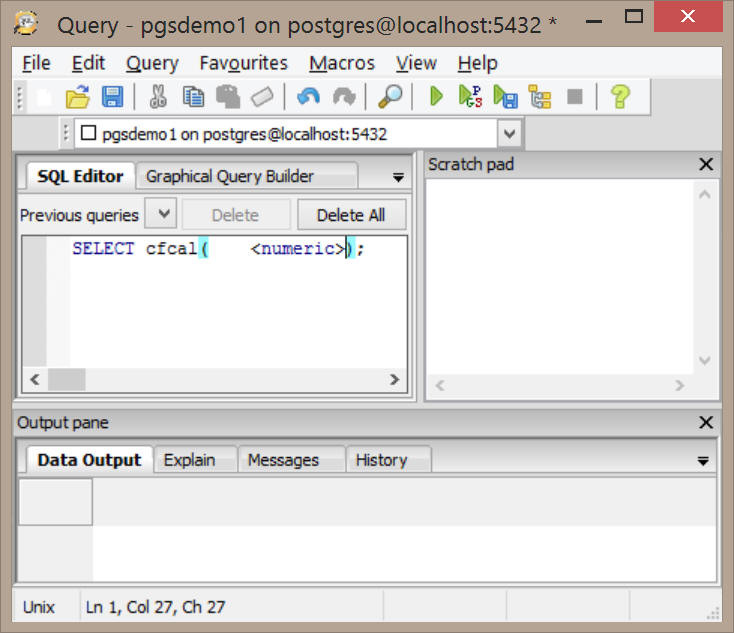Cut selected text with scissors icon
734x633 pixels.
158,97
